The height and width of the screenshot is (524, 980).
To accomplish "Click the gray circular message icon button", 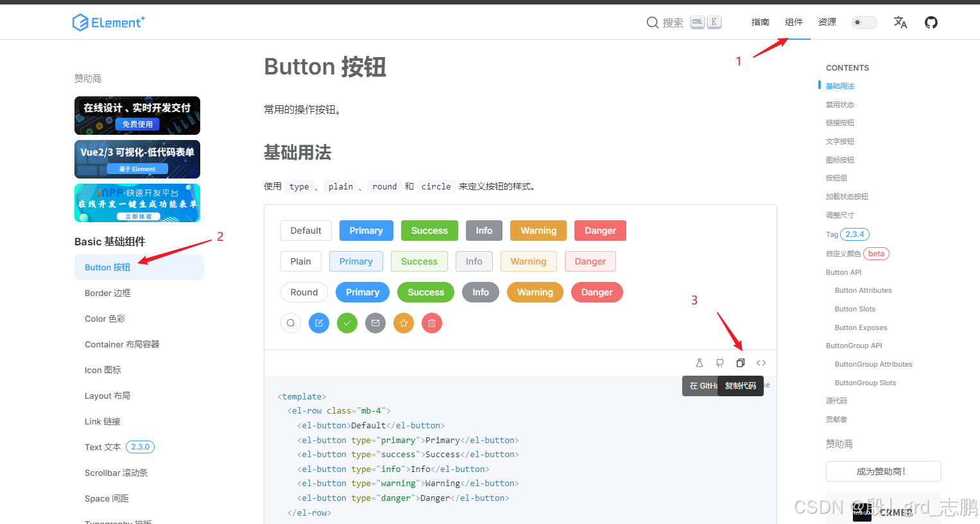I will point(375,323).
